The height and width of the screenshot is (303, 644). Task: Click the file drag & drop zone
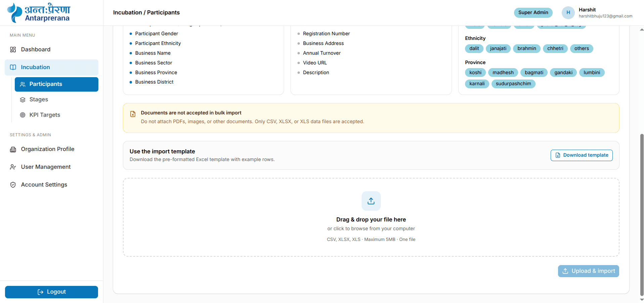coord(371,217)
